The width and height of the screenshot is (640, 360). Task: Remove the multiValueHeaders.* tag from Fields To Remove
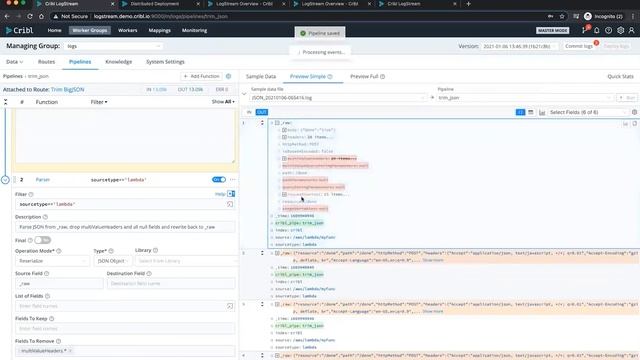pos(70,351)
